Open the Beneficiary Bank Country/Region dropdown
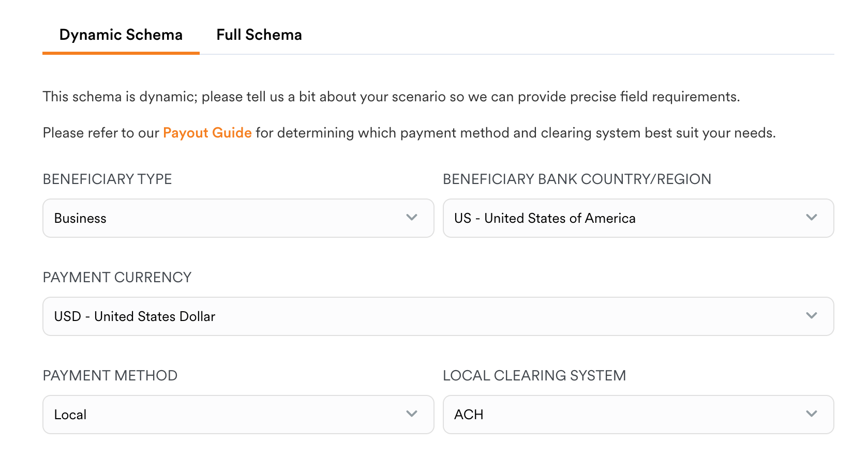Screen dimensions: 868x459 tap(638, 218)
